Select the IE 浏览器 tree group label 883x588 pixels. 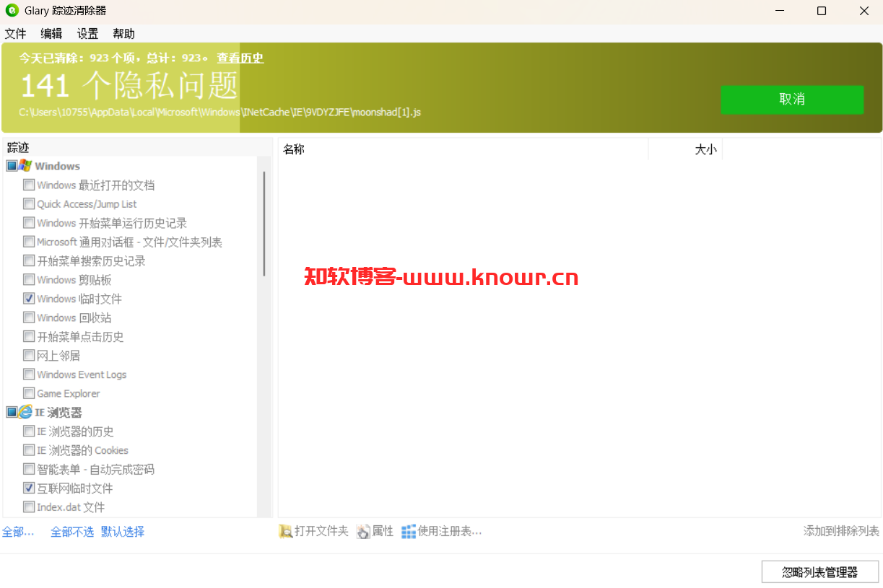58,412
